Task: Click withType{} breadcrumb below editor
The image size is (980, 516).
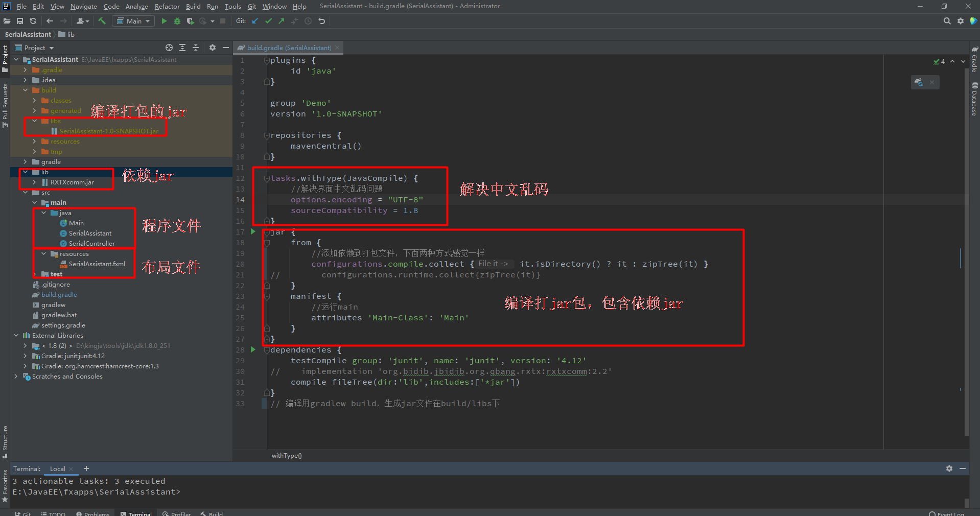Action: [x=287, y=456]
